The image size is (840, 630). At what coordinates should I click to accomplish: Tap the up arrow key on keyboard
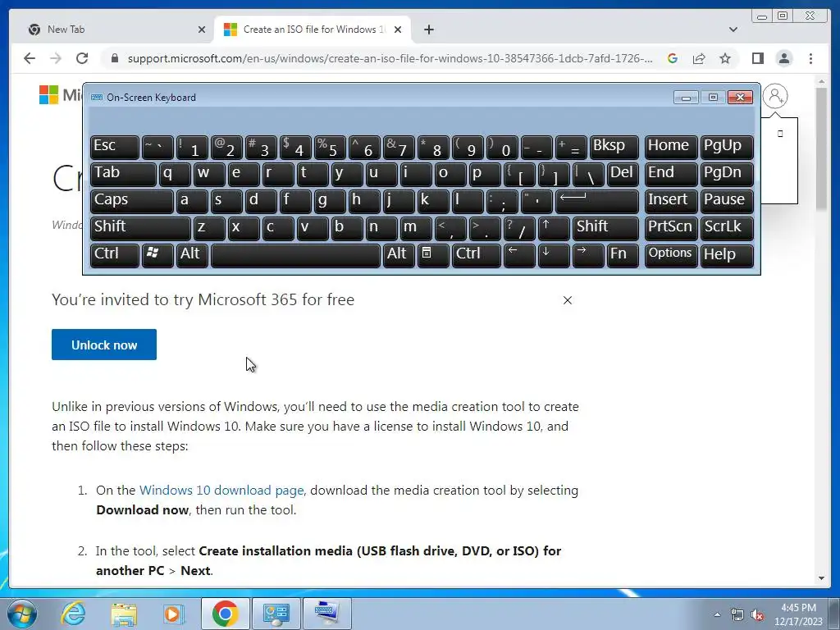[554, 228]
